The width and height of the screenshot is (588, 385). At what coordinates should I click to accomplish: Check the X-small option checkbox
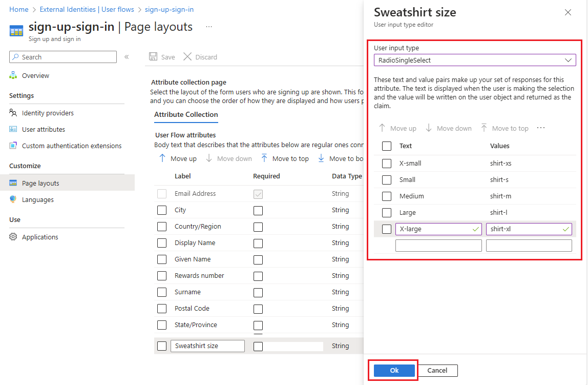click(x=387, y=164)
